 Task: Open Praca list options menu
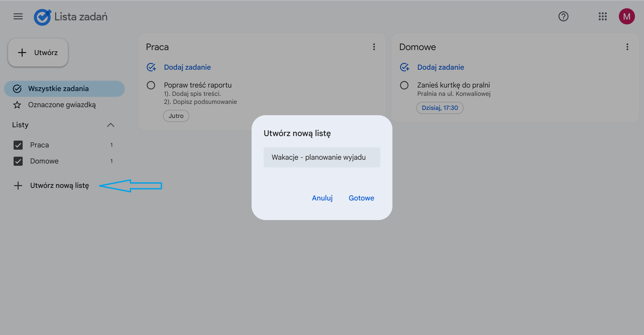pos(374,47)
